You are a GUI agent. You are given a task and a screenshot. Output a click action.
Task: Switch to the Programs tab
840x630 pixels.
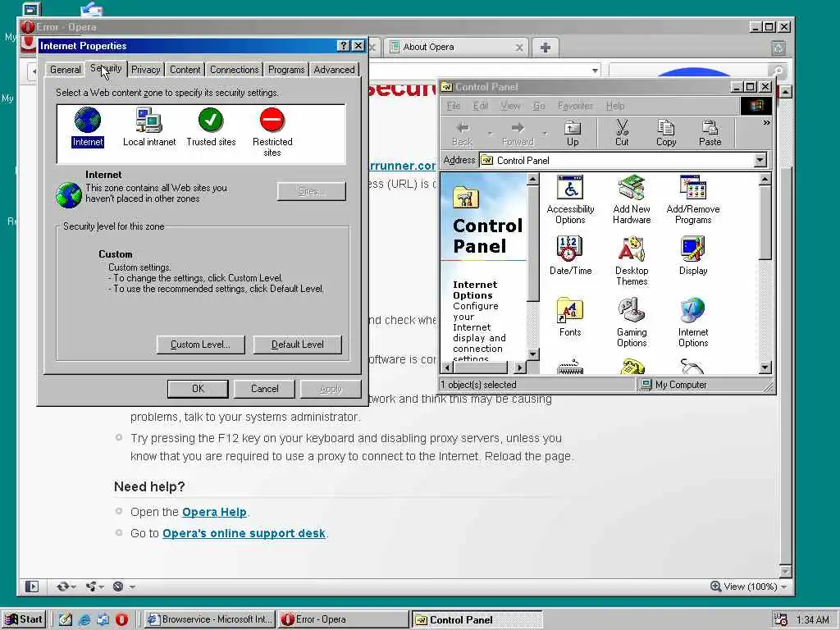286,70
